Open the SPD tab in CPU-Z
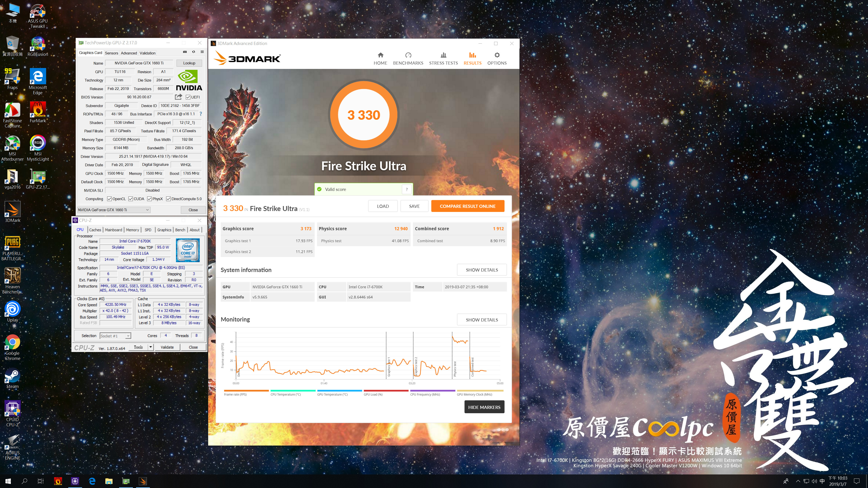 pos(148,230)
